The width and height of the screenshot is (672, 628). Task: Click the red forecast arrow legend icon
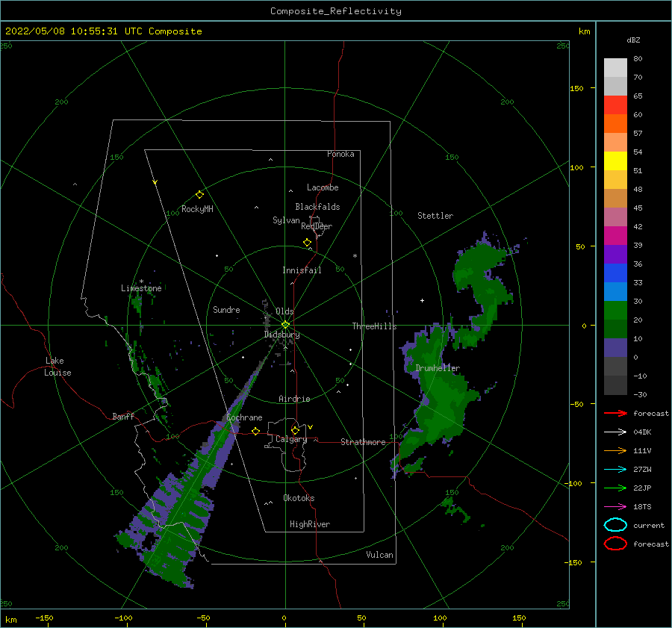615,413
